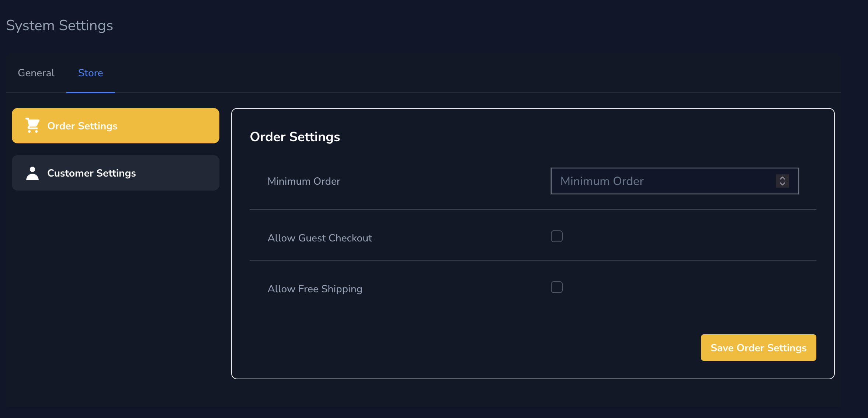Click the divider line below Allow Guest Checkout
Screen dimensions: 868x418
click(x=533, y=260)
